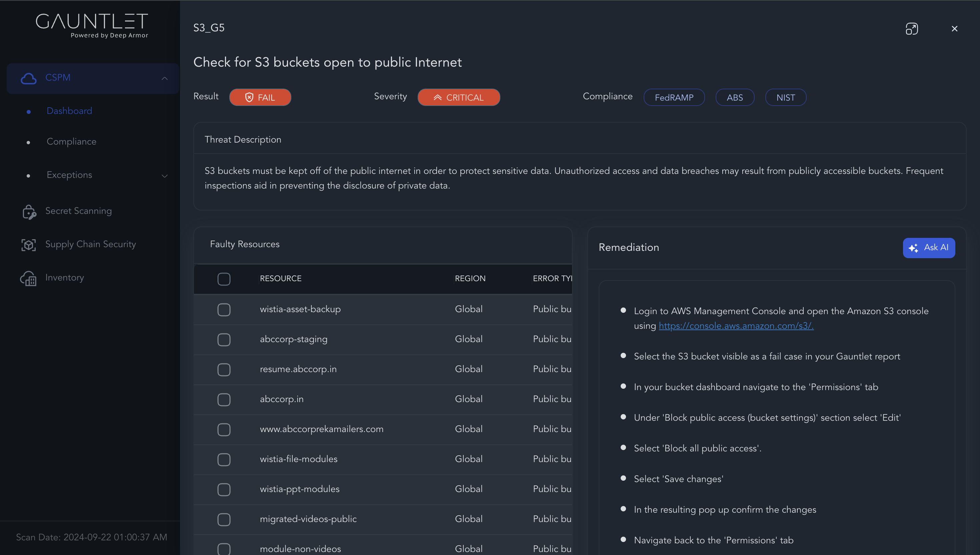Toggle checkbox for migrated-videos-public
Viewport: 980px width, 555px height.
tap(224, 520)
